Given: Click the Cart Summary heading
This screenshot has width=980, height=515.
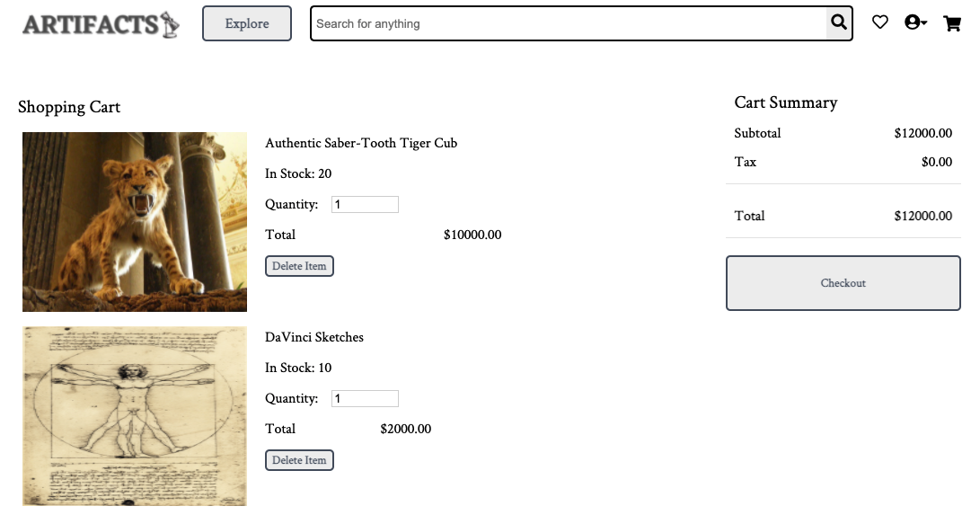Looking at the screenshot, I should coord(786,102).
